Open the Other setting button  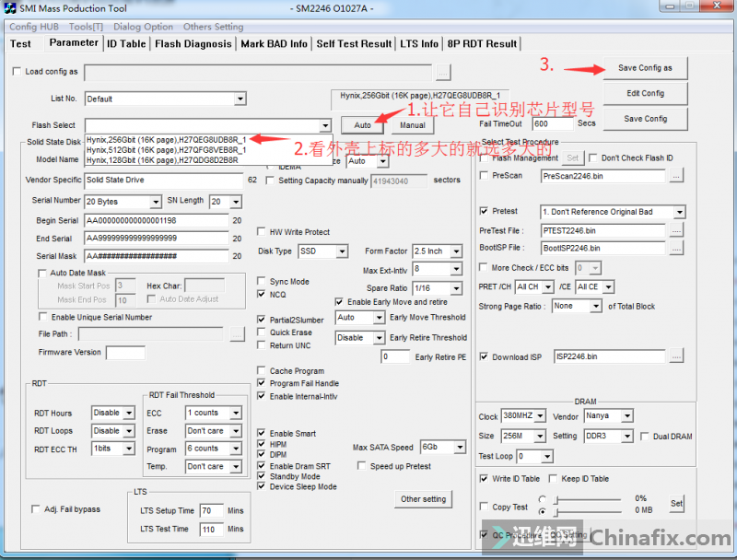point(423,499)
